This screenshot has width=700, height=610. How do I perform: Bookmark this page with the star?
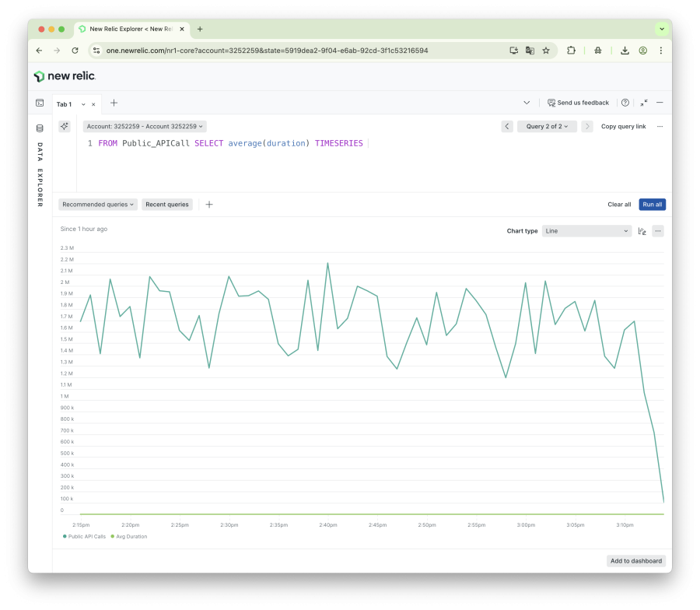coord(546,51)
